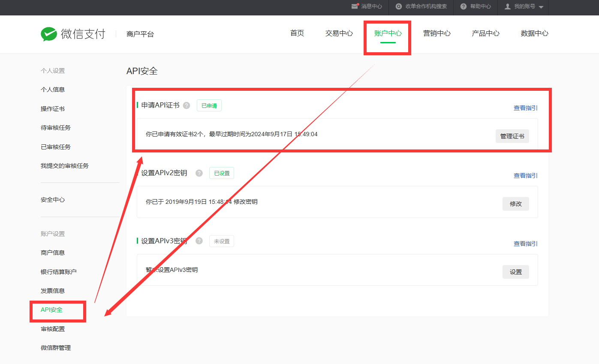Go to the 产品中心 tab

(x=486, y=33)
